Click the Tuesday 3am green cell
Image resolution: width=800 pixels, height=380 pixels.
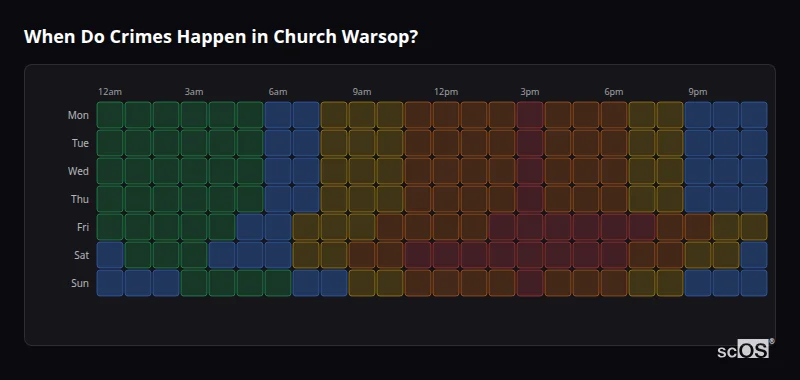point(194,143)
